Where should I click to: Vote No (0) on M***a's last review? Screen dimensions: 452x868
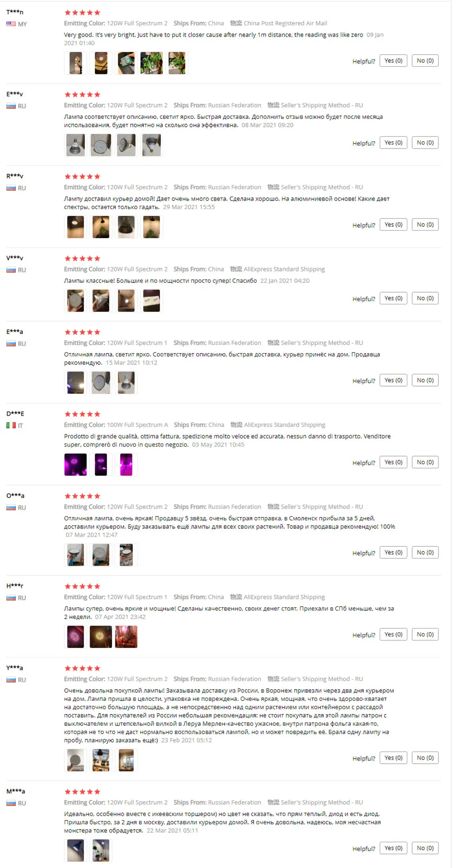425,848
